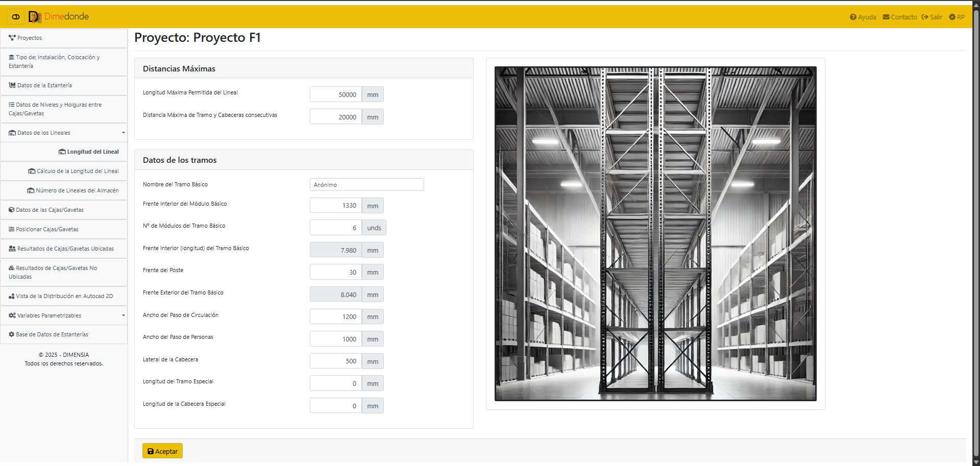Click the RP user badge icon

click(x=952, y=17)
